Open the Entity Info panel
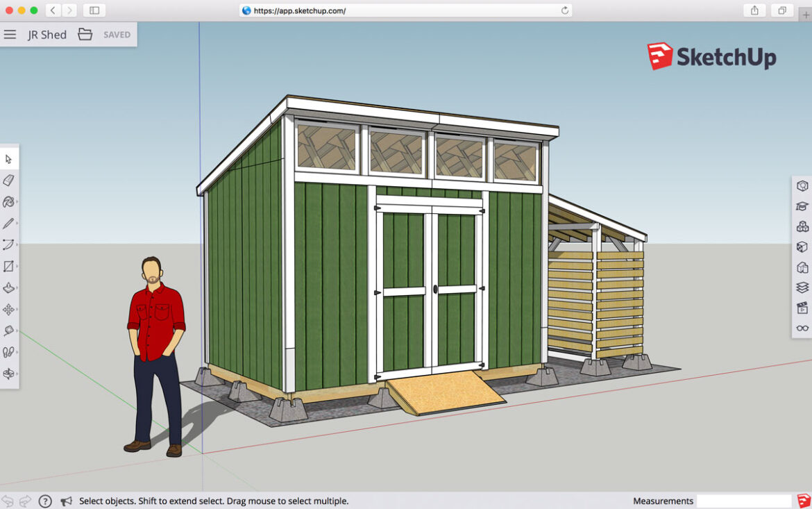Image resolution: width=812 pixels, height=509 pixels. click(802, 186)
